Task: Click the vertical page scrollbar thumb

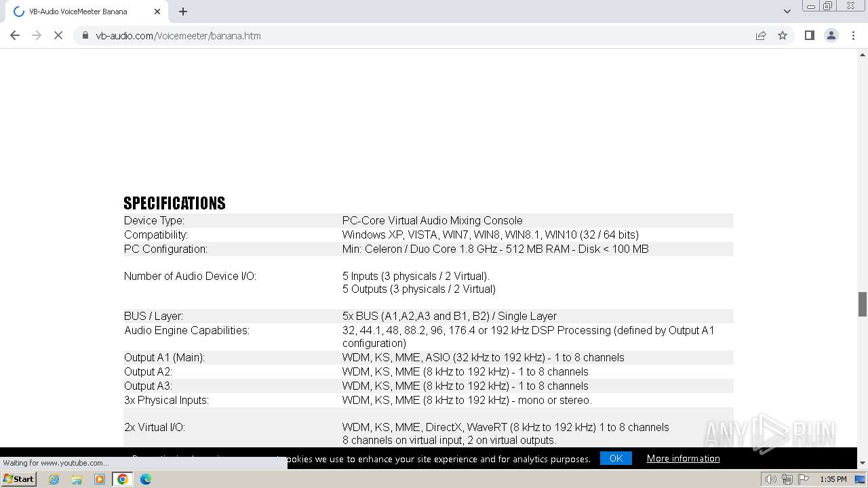Action: pyautogui.click(x=863, y=304)
